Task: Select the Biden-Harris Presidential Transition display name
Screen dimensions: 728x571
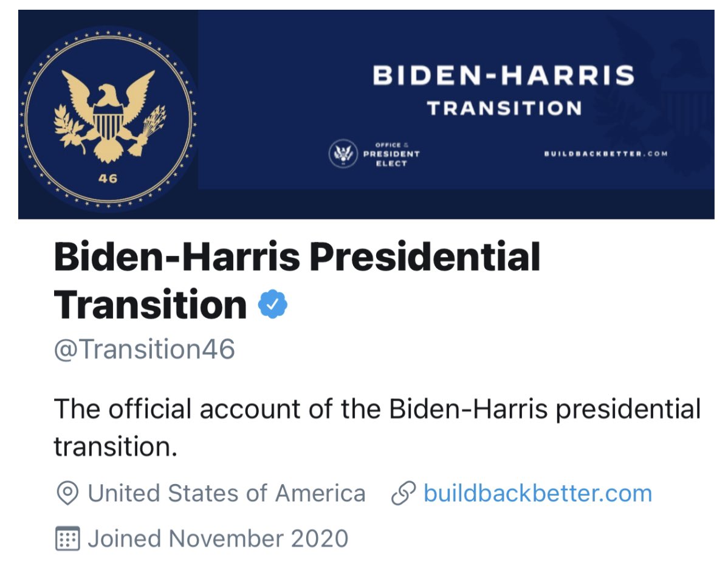Action: [297, 280]
